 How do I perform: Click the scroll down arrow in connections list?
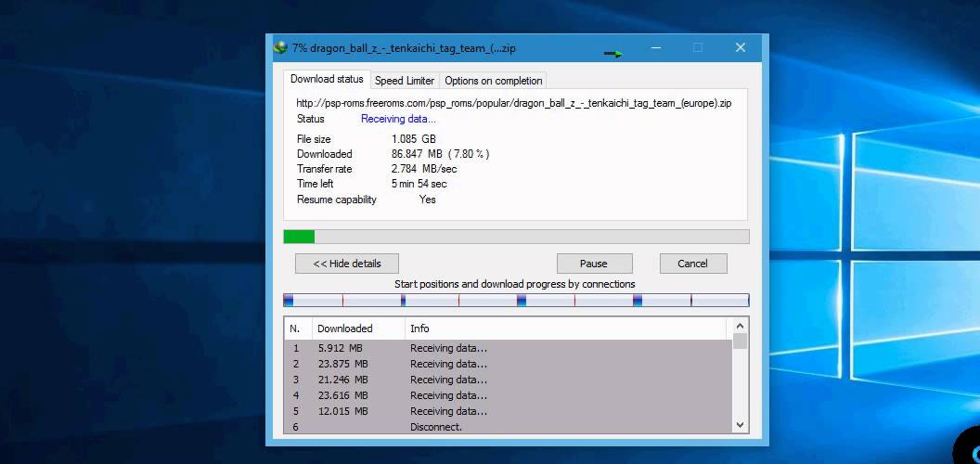pos(740,425)
